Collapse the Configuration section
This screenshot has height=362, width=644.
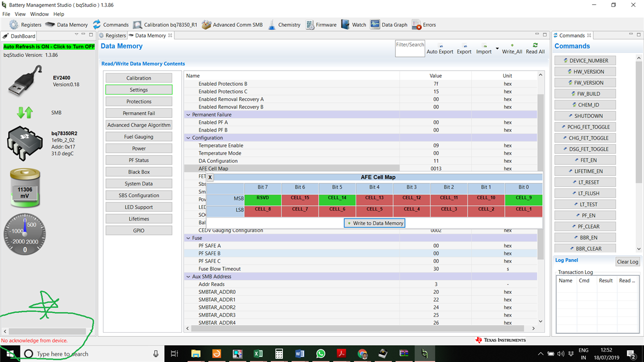(188, 138)
